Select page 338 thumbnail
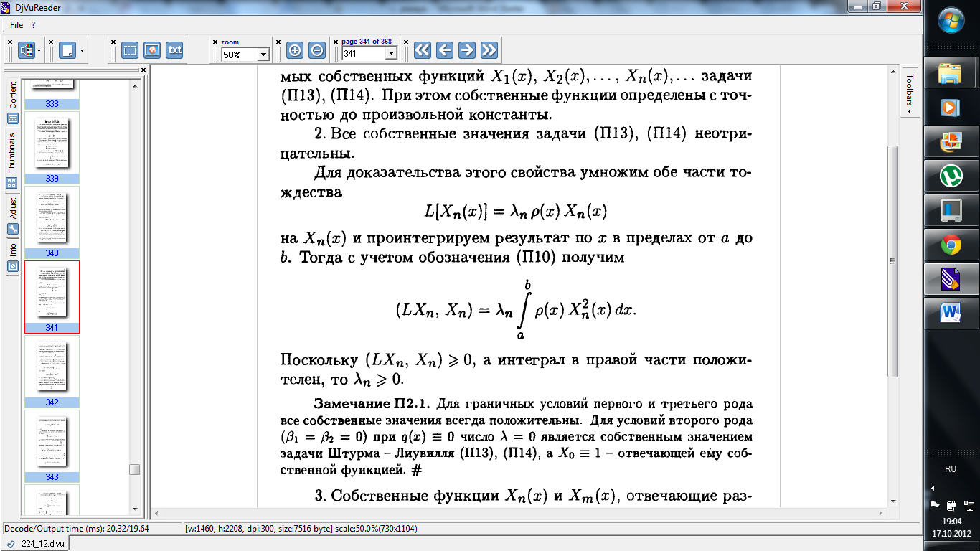This screenshot has width=980, height=551. click(x=52, y=94)
